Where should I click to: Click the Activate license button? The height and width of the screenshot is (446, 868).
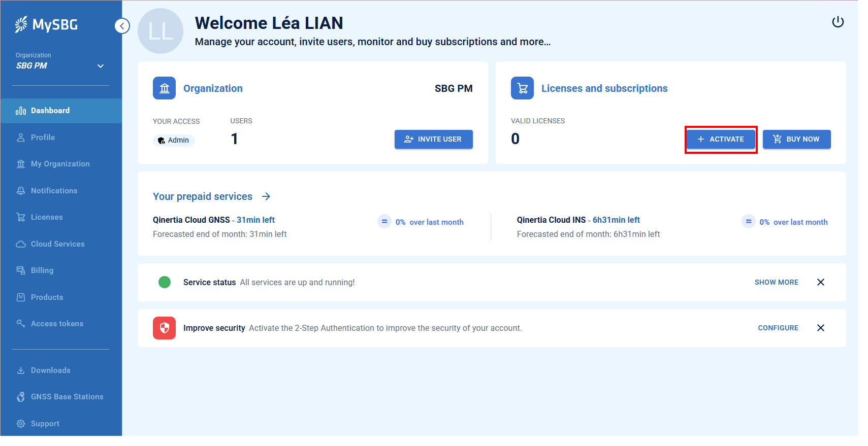click(x=721, y=139)
